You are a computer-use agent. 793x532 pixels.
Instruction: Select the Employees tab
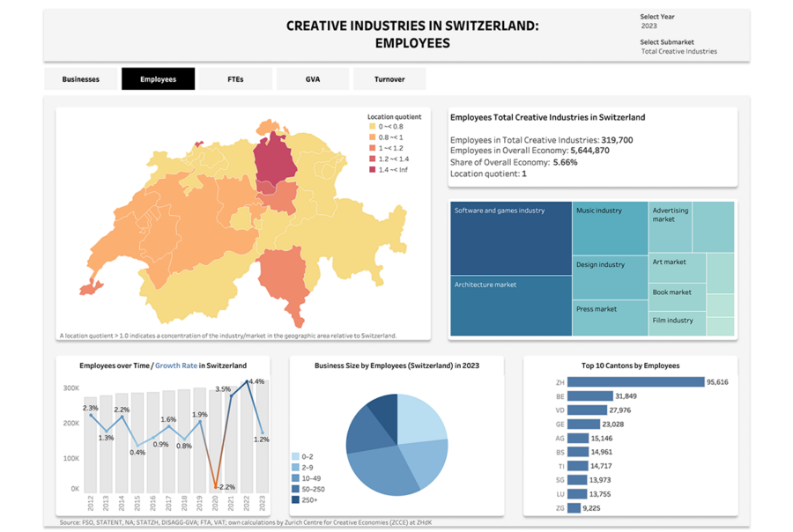[x=158, y=79]
